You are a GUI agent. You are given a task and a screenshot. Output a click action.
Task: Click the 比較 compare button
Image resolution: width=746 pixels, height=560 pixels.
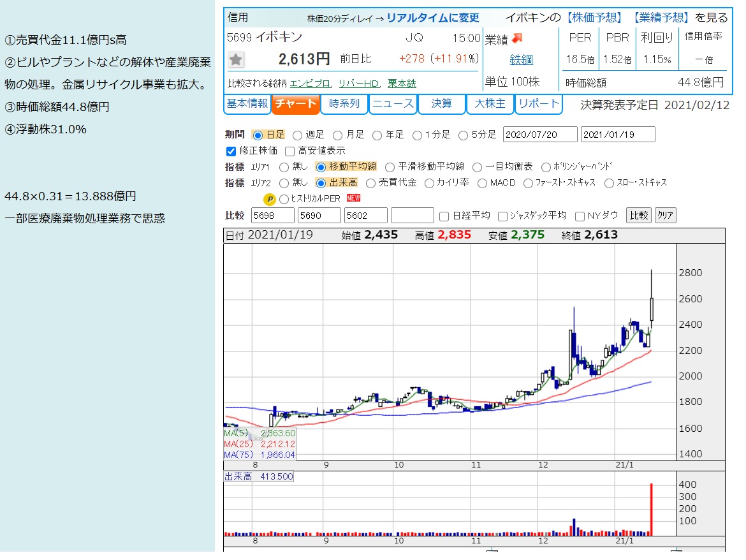pos(638,216)
